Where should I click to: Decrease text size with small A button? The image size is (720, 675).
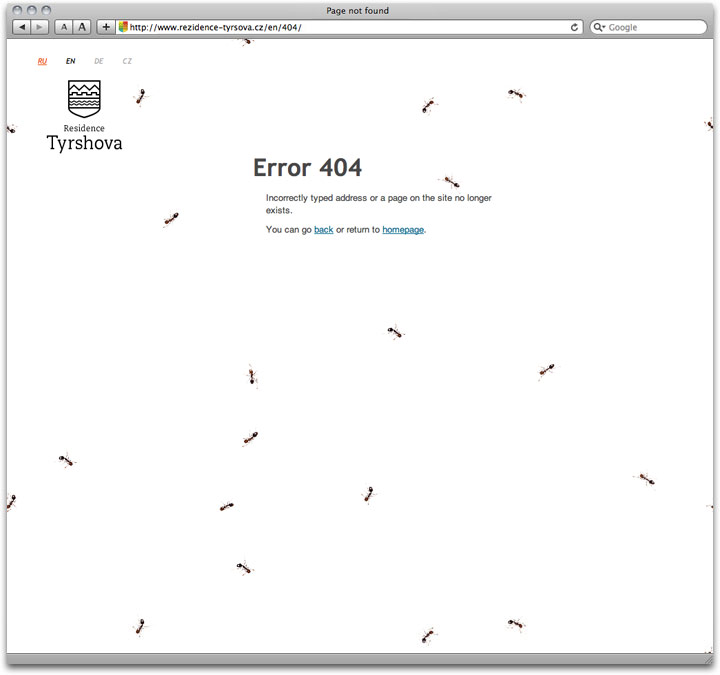[x=63, y=27]
